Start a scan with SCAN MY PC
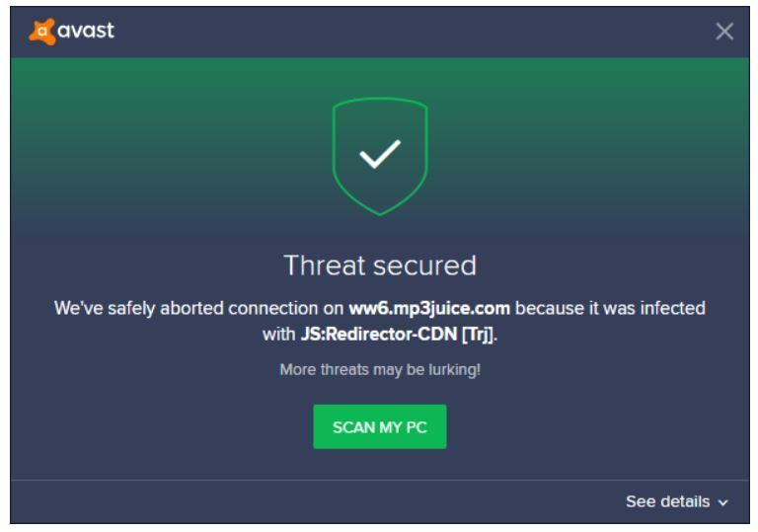This screenshot has height=532, width=758. coord(380,426)
